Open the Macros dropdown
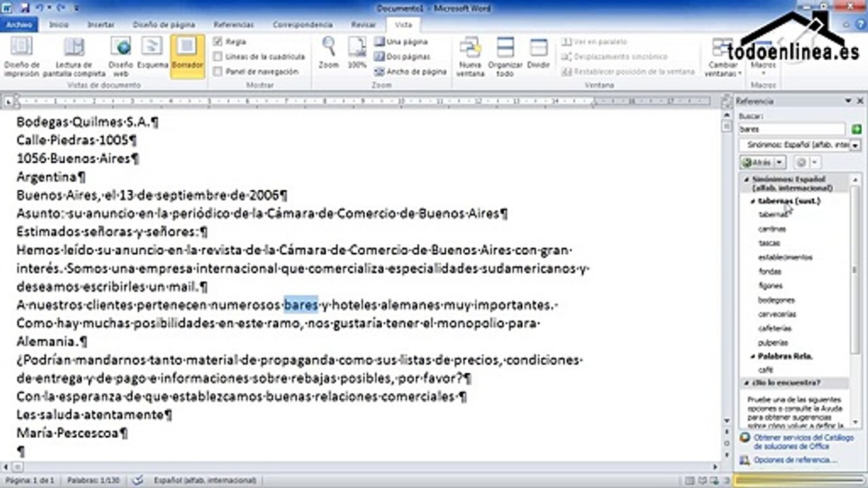Image resolution: width=868 pixels, height=488 pixels. (764, 65)
